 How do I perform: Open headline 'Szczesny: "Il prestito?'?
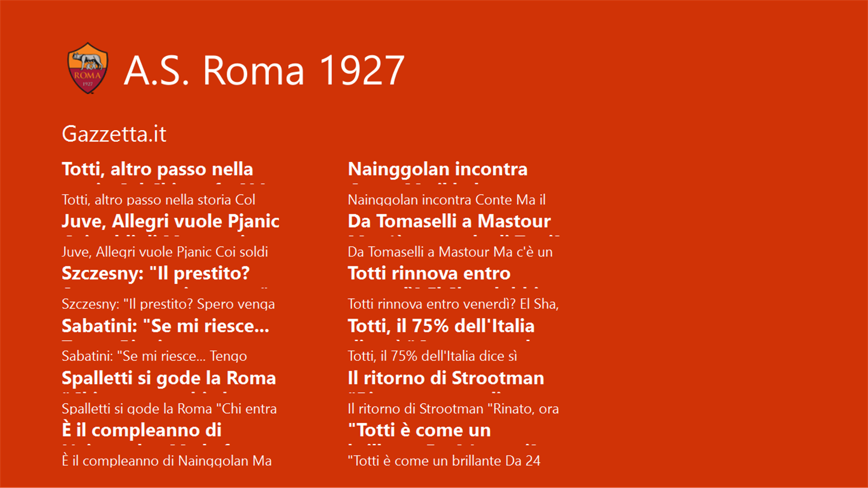(x=156, y=274)
